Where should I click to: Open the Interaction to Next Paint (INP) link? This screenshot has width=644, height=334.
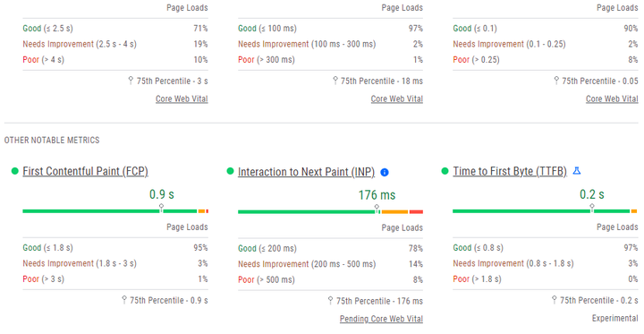point(307,172)
